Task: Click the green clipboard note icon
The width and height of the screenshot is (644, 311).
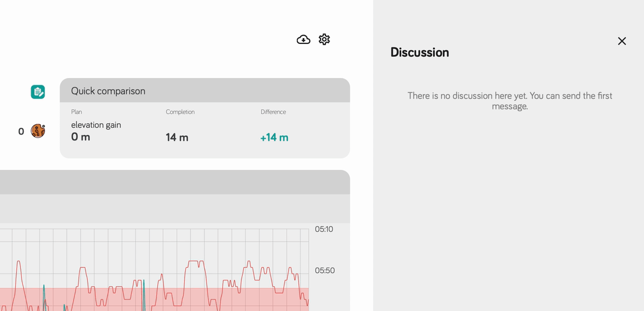Action: pyautogui.click(x=38, y=92)
